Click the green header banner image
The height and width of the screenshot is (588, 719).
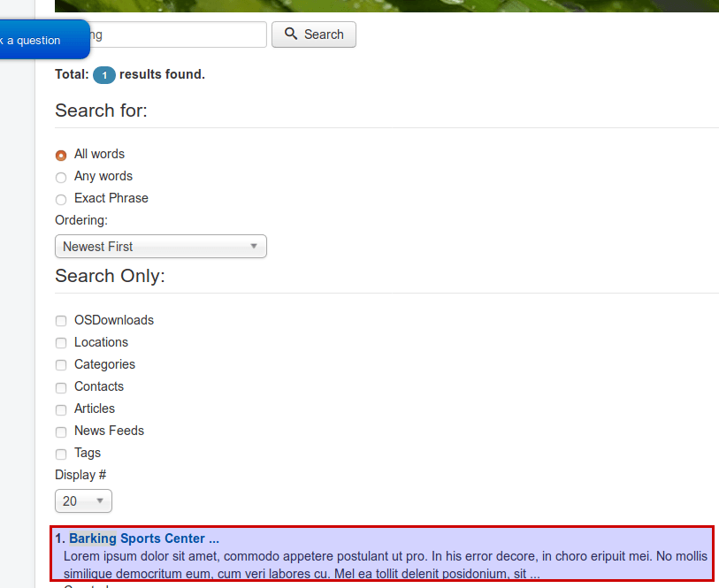coord(386,5)
